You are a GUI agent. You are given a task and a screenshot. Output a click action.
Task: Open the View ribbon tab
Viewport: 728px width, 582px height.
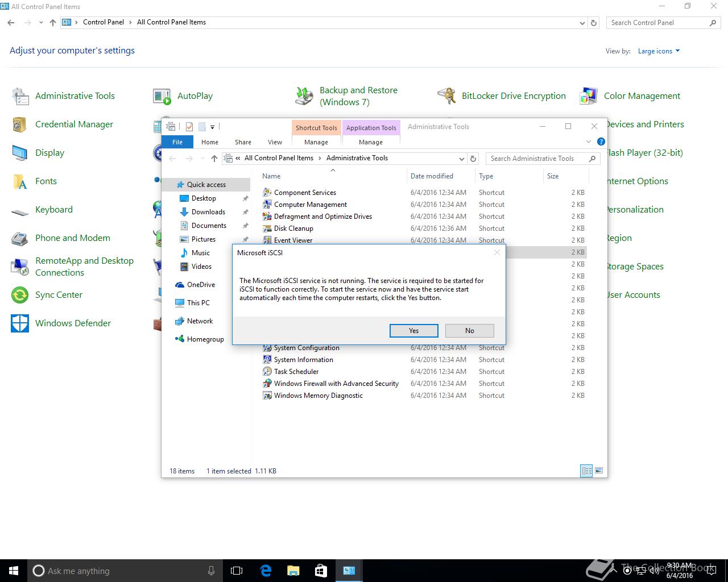(275, 142)
